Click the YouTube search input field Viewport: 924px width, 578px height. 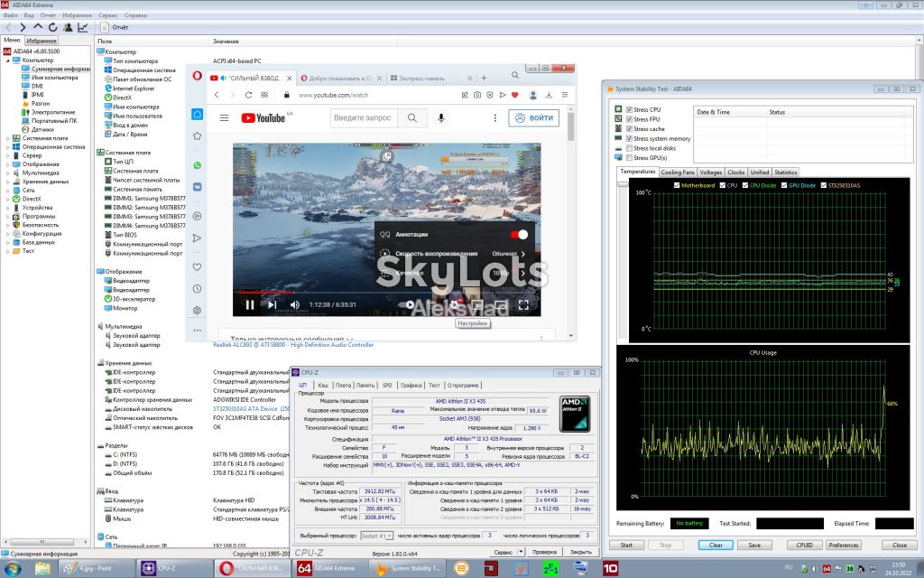(x=364, y=118)
